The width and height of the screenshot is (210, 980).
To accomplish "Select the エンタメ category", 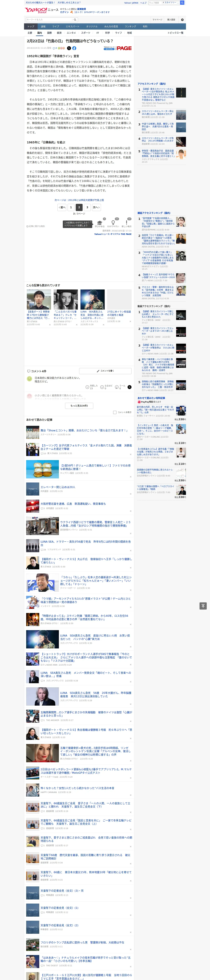I will tap(71, 33).
